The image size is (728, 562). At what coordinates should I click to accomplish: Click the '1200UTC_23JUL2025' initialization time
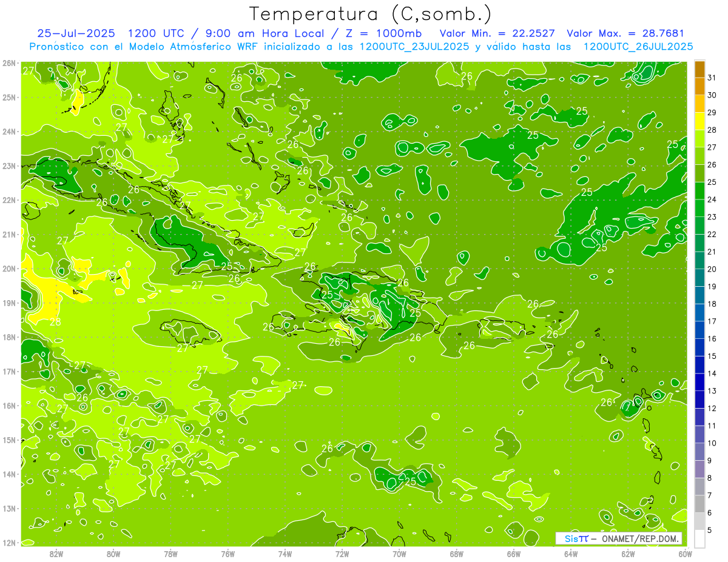414,46
